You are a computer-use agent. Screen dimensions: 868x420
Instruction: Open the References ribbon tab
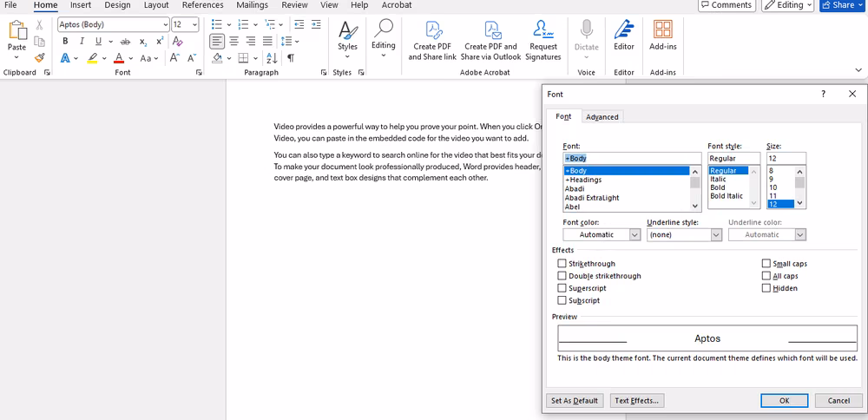pyautogui.click(x=202, y=5)
